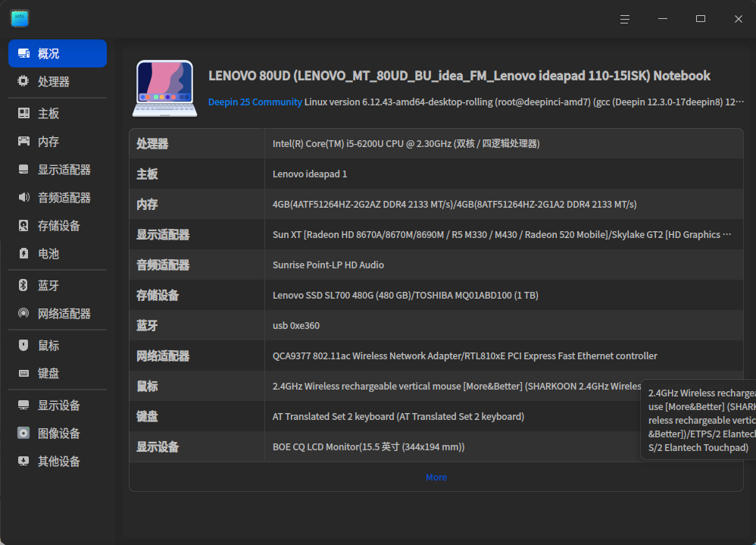Select 显示设备 in the sidebar
Image resolution: width=756 pixels, height=545 pixels.
pos(58,405)
